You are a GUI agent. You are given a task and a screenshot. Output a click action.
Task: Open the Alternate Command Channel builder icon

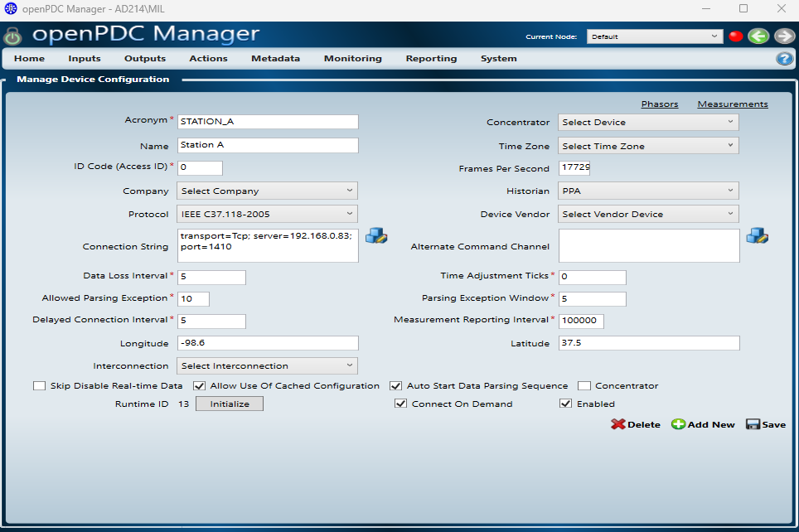pyautogui.click(x=757, y=235)
